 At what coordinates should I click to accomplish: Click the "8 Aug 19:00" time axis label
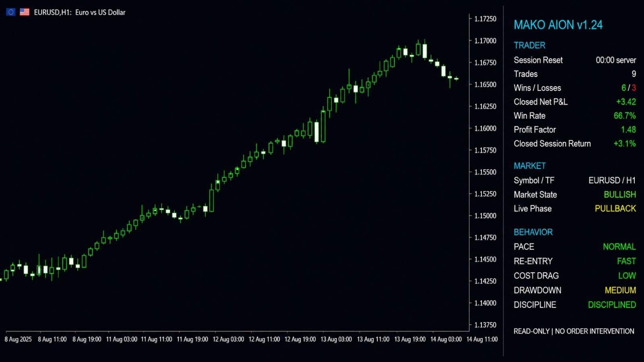(x=87, y=339)
